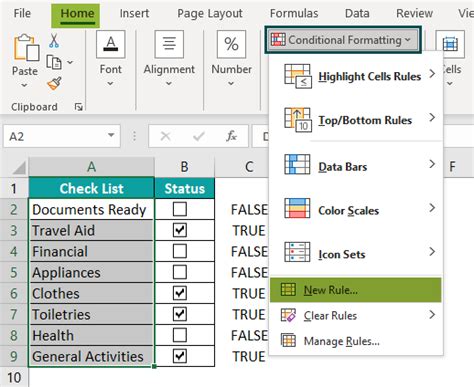Open the Name Box dropdown arrow

click(111, 135)
